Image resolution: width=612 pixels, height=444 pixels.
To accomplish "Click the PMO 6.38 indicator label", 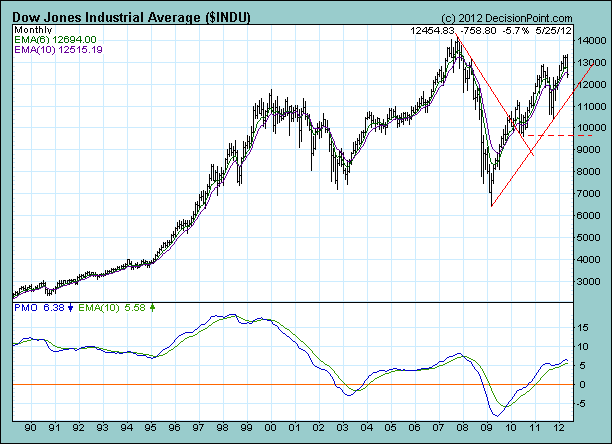I will point(39,308).
